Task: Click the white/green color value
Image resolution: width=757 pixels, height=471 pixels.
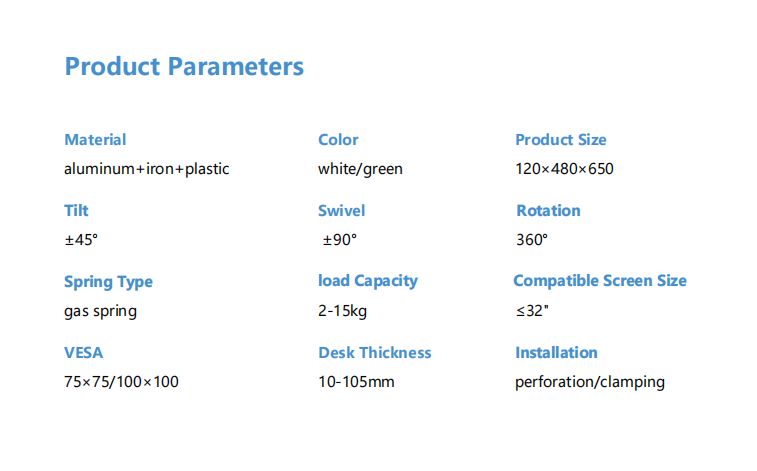Action: coord(360,169)
